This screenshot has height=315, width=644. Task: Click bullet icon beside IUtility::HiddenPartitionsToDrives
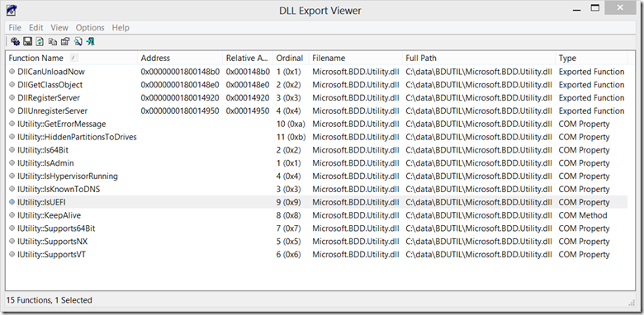(x=12, y=137)
